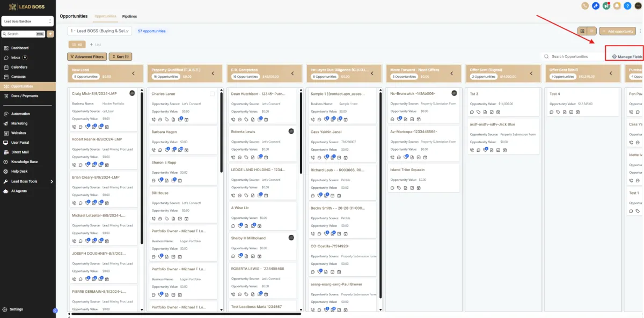Switch to the Pipelines tab
644x318 pixels.
click(x=129, y=17)
